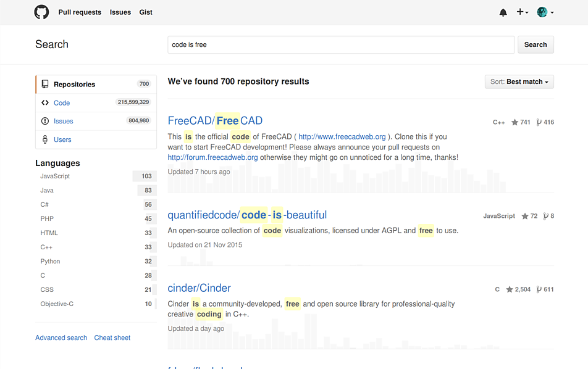Click the star icon next to FreeCAD's 741 count
This screenshot has height=369, width=588.
coord(513,122)
